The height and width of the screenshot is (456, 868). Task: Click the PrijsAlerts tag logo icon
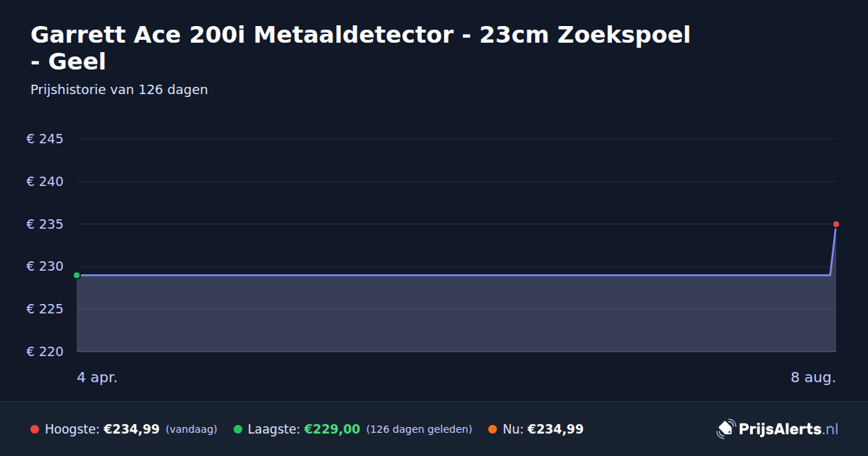tap(726, 428)
